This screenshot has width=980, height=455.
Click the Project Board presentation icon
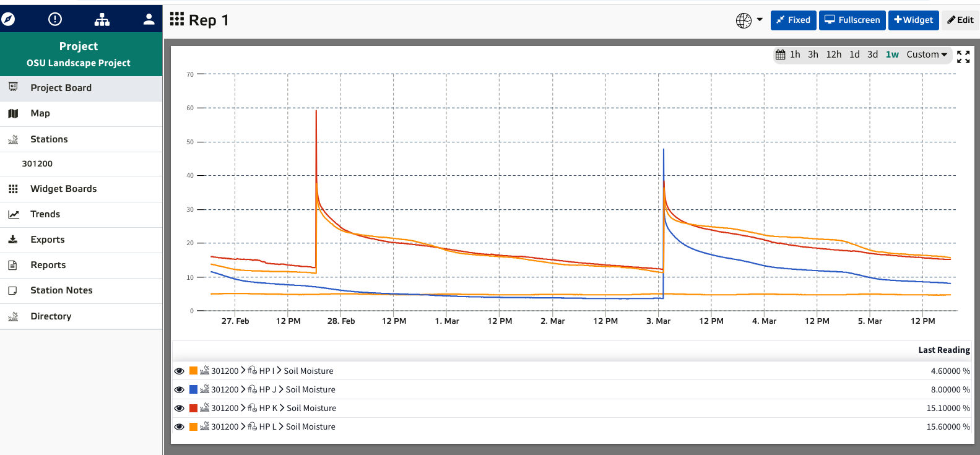click(13, 87)
